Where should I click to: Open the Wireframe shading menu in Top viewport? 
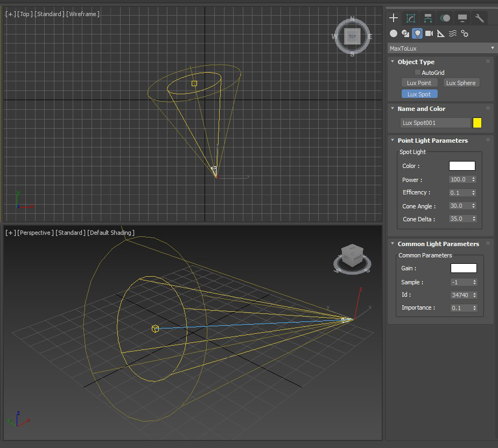(83, 14)
